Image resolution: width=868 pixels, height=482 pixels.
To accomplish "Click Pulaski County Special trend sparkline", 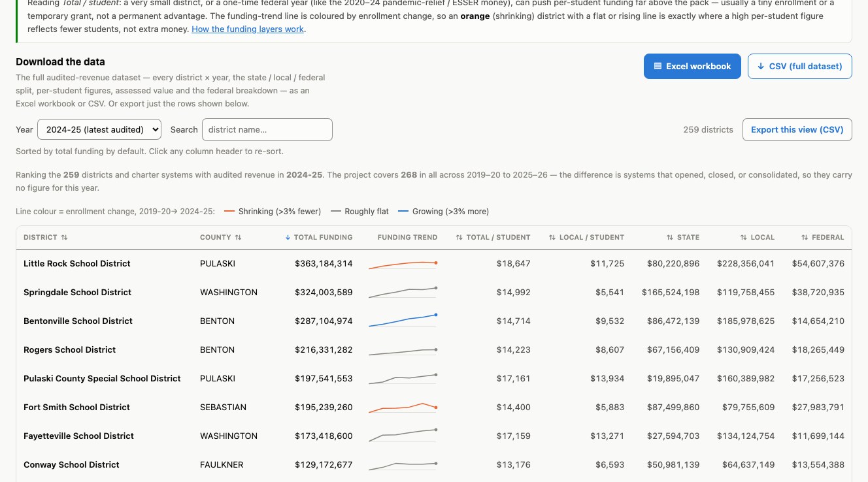I will 403,379.
